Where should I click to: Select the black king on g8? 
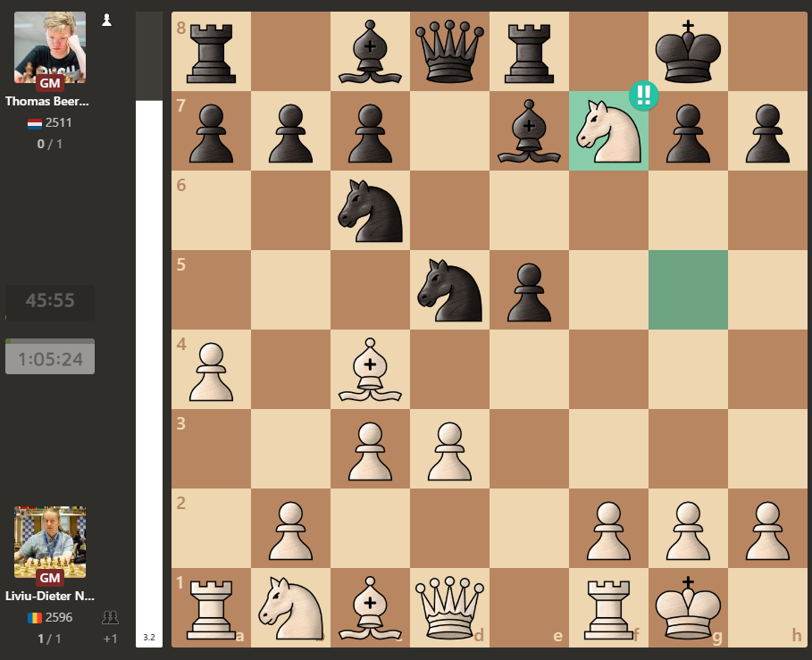688,51
